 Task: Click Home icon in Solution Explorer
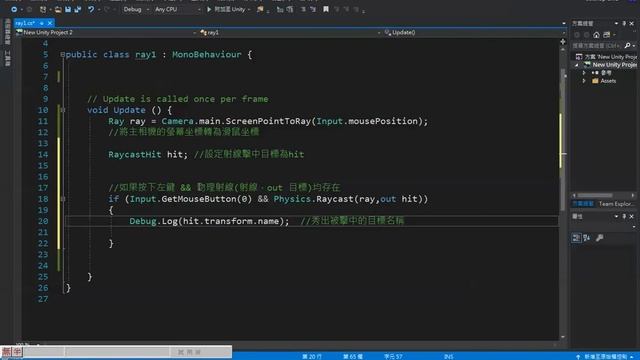[596, 35]
